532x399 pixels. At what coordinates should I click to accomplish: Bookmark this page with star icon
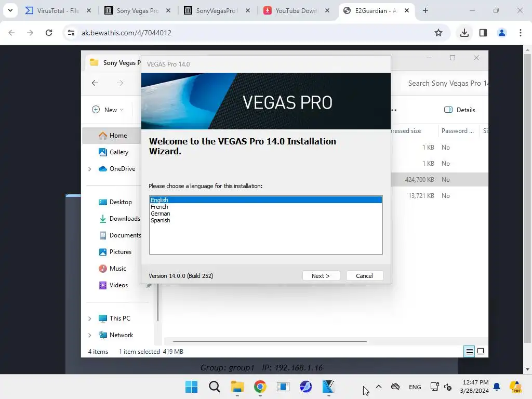click(438, 33)
